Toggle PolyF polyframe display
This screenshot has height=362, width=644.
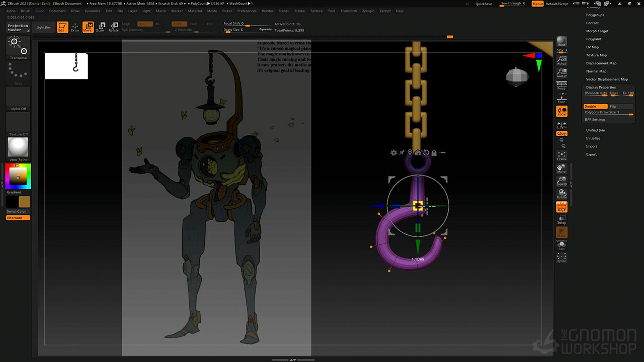[561, 207]
